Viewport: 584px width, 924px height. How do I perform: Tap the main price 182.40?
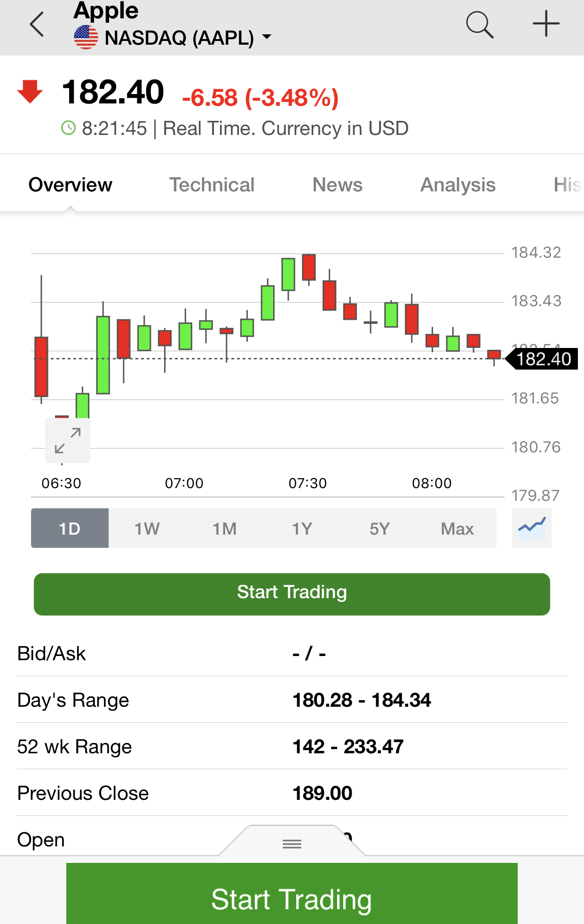113,92
